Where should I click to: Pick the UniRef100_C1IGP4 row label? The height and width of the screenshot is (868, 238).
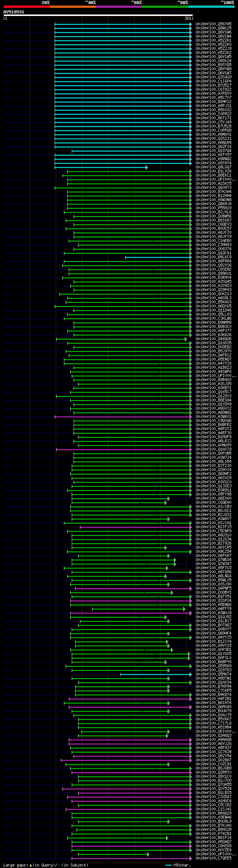tap(213, 81)
